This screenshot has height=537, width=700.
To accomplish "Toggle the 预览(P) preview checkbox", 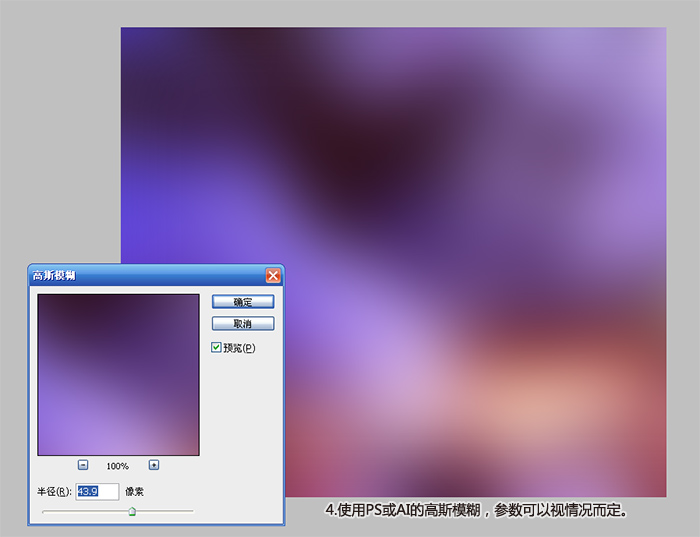I will (x=216, y=347).
